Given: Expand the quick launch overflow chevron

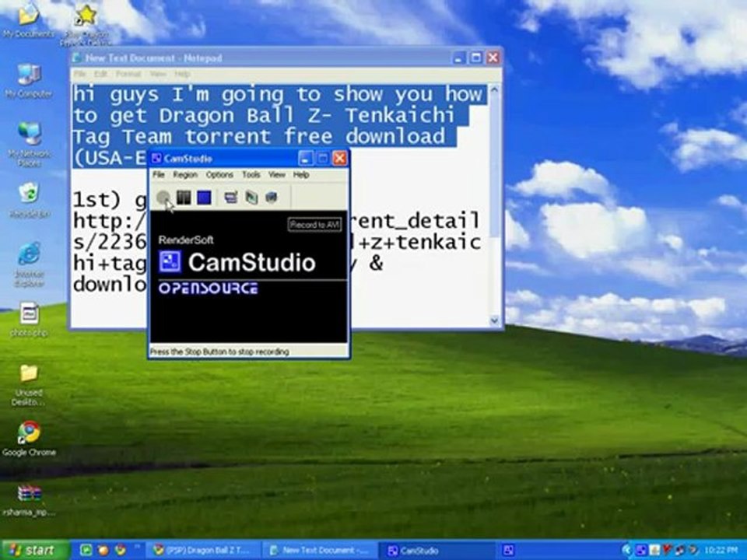Looking at the screenshot, I should 137,548.
